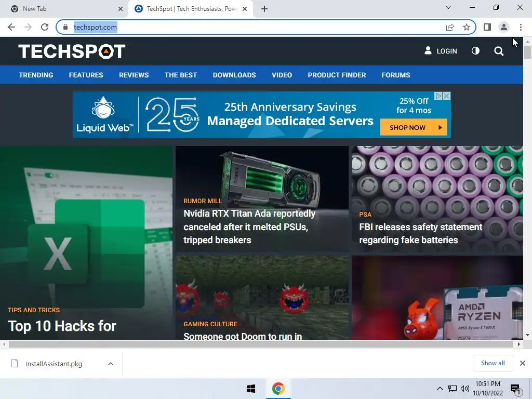Viewport: 532px width, 399px height.
Task: Click the vertical scrollbar thumb
Action: pyautogui.click(x=527, y=52)
